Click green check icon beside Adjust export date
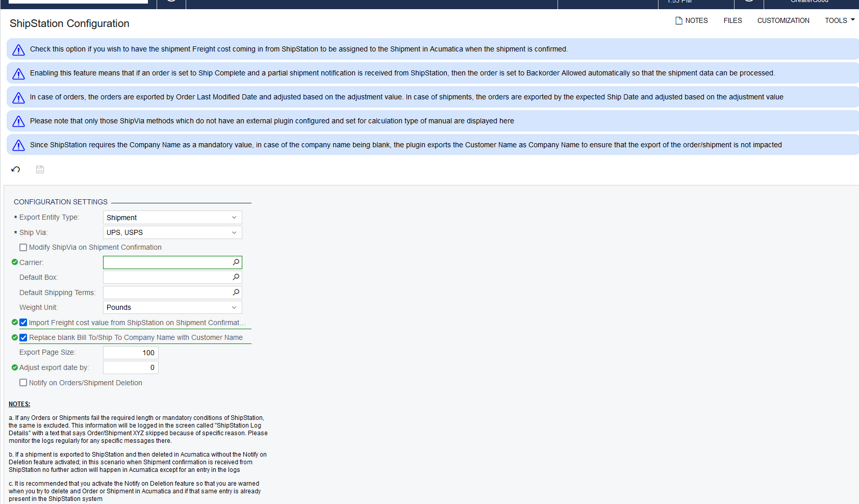Viewport: 859px width, 504px height. click(15, 367)
